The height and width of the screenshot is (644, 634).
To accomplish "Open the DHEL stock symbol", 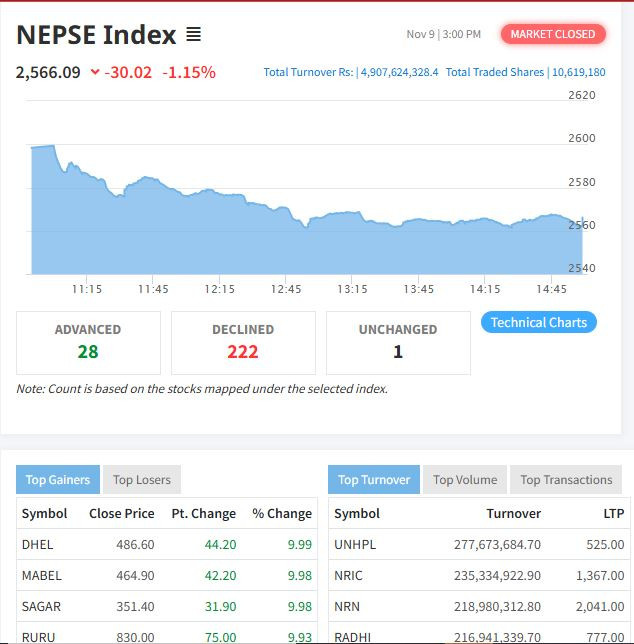I will coord(37,545).
